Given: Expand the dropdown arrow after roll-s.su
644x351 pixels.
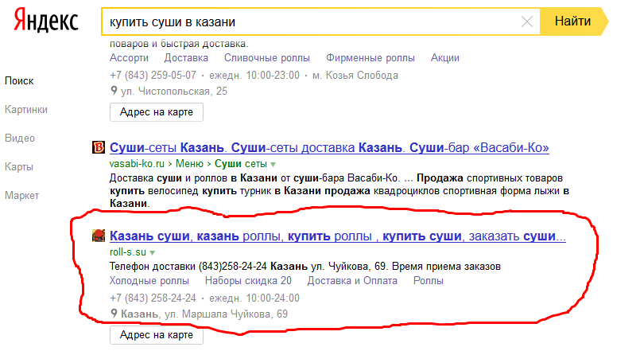Looking at the screenshot, I should point(153,253).
